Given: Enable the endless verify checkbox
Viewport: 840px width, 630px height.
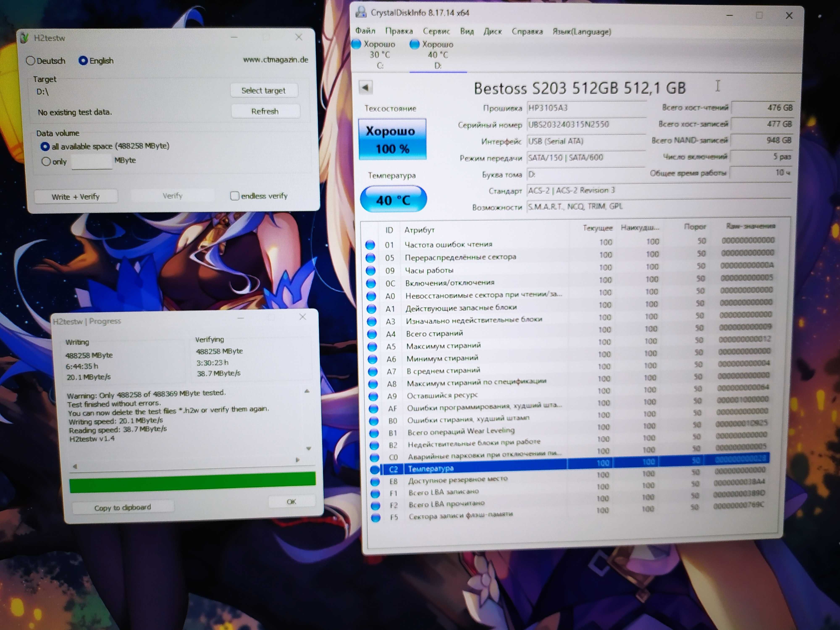Looking at the screenshot, I should point(235,196).
